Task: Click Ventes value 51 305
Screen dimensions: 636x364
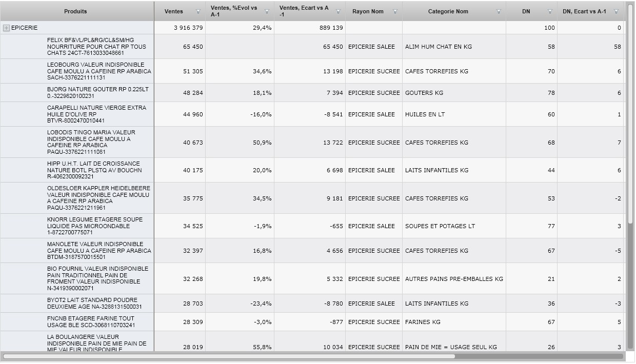Action: pos(193,71)
